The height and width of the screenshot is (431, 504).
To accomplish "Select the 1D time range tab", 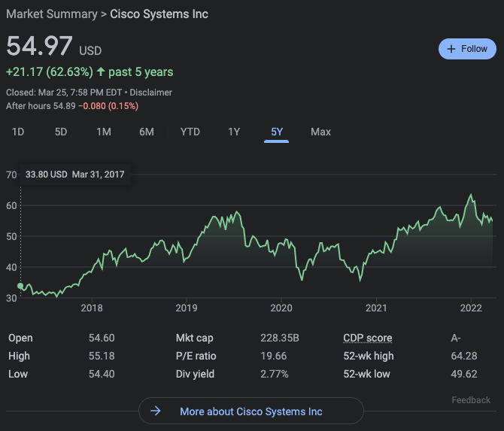I will coord(18,132).
